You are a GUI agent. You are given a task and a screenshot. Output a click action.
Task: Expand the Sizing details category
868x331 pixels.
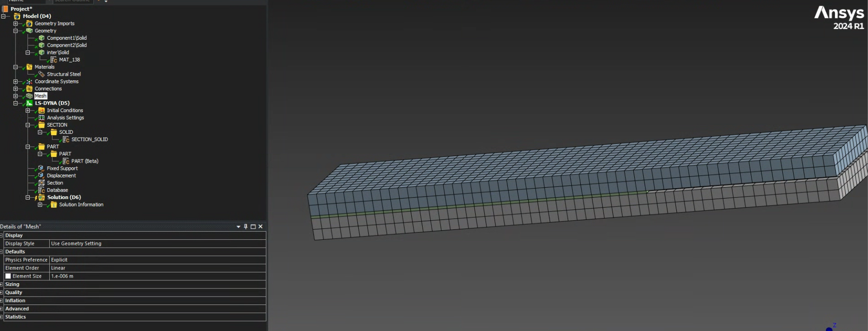coord(1,284)
